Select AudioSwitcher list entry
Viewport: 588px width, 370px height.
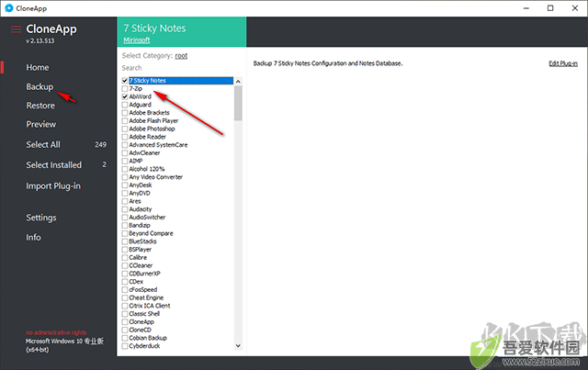147,218
